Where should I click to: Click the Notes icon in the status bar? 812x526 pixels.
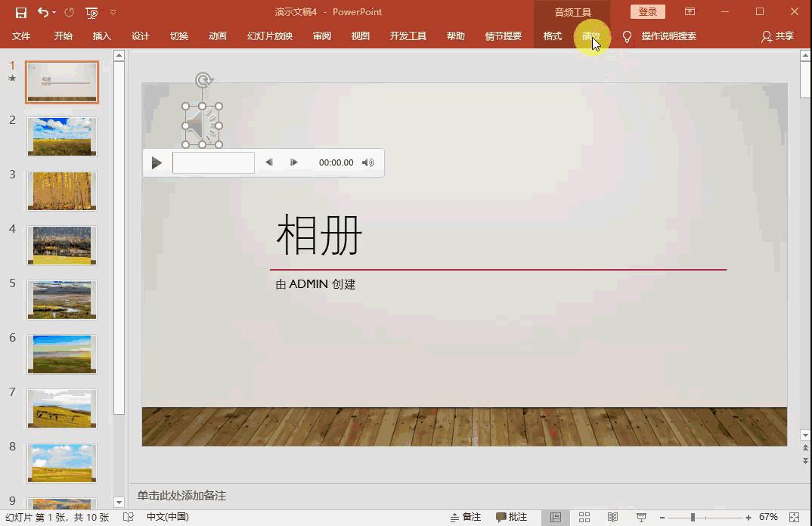tap(466, 517)
